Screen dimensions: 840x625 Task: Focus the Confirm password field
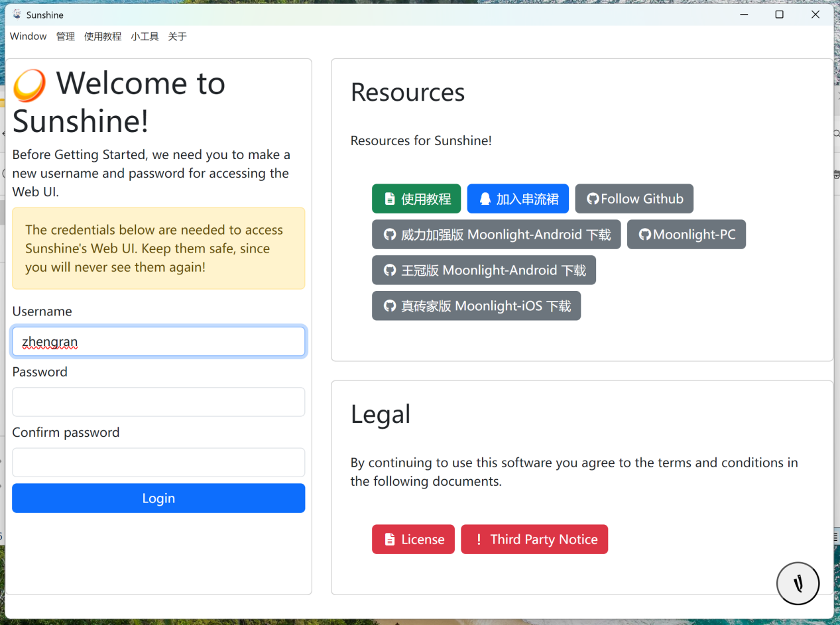[158, 463]
